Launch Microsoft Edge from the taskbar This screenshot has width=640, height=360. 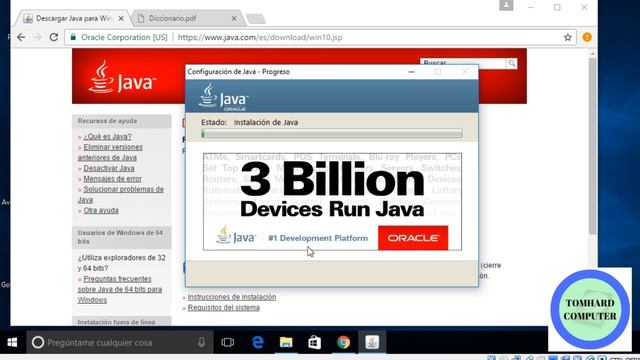point(258,342)
